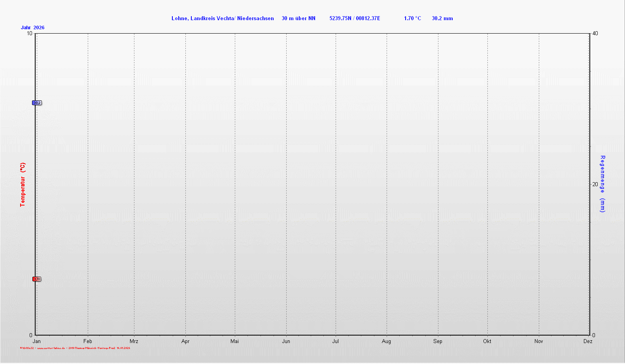The height and width of the screenshot is (364, 625).
Task: Select the Jul month label
Action: click(x=336, y=341)
